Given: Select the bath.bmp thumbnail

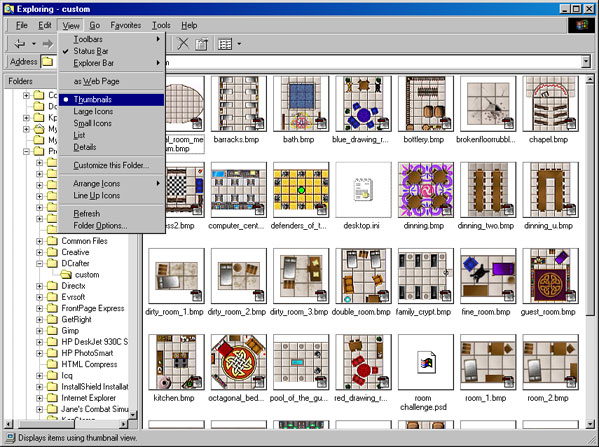Looking at the screenshot, I should 301,104.
